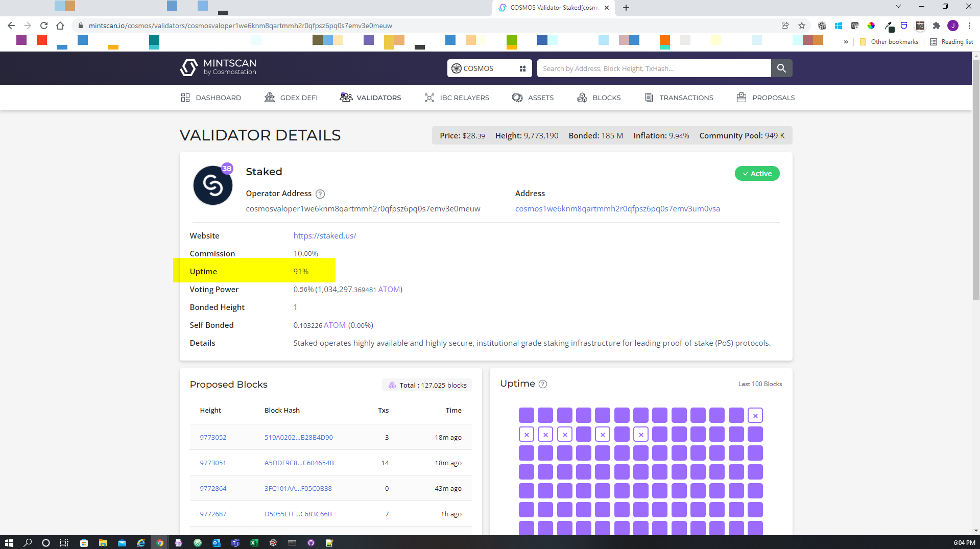Image resolution: width=980 pixels, height=549 pixels.
Task: Open the Extensions puzzle menu
Action: click(936, 26)
